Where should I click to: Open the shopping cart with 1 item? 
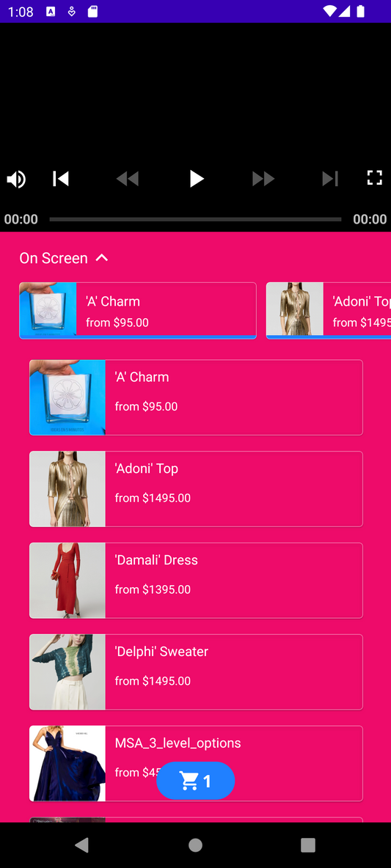coord(195,781)
